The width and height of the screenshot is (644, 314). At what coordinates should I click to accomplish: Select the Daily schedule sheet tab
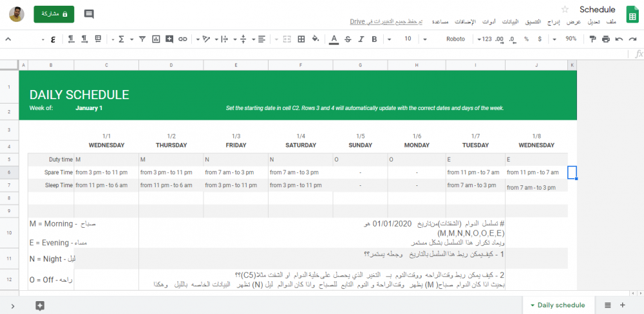point(557,305)
